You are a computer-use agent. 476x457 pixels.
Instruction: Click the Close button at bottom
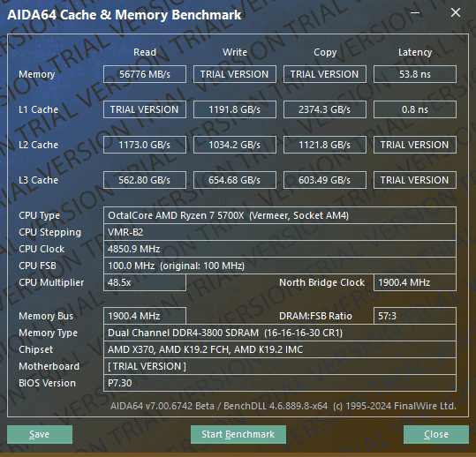[436, 434]
